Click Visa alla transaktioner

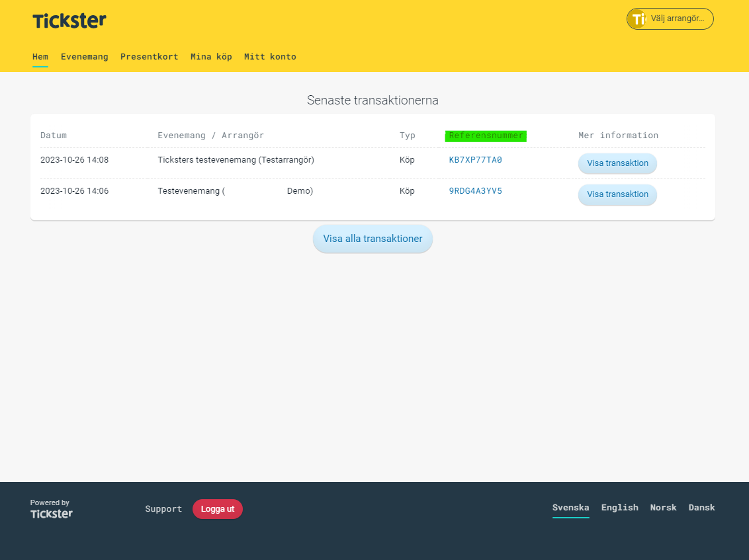click(x=373, y=239)
